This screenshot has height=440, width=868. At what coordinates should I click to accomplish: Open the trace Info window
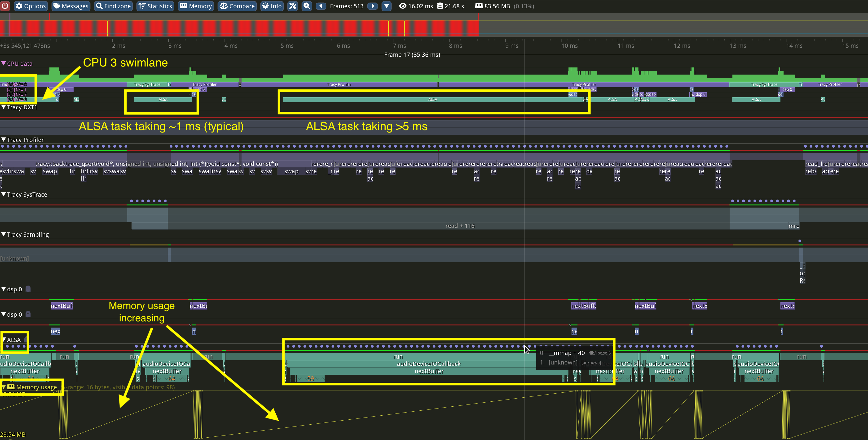point(272,6)
